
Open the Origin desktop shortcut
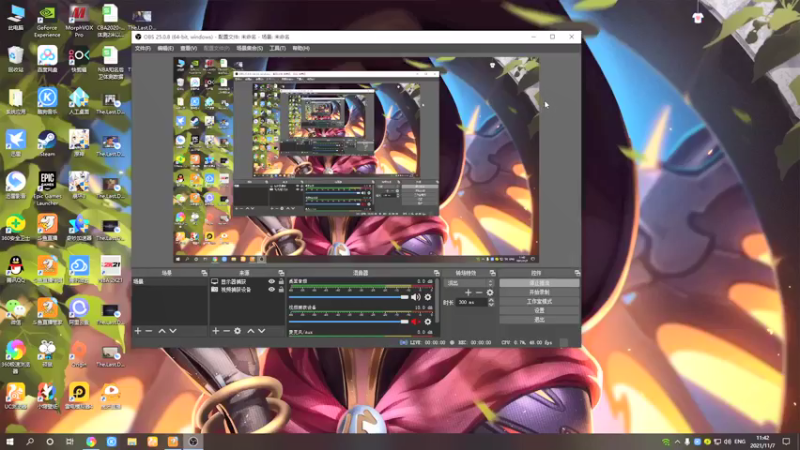point(79,354)
